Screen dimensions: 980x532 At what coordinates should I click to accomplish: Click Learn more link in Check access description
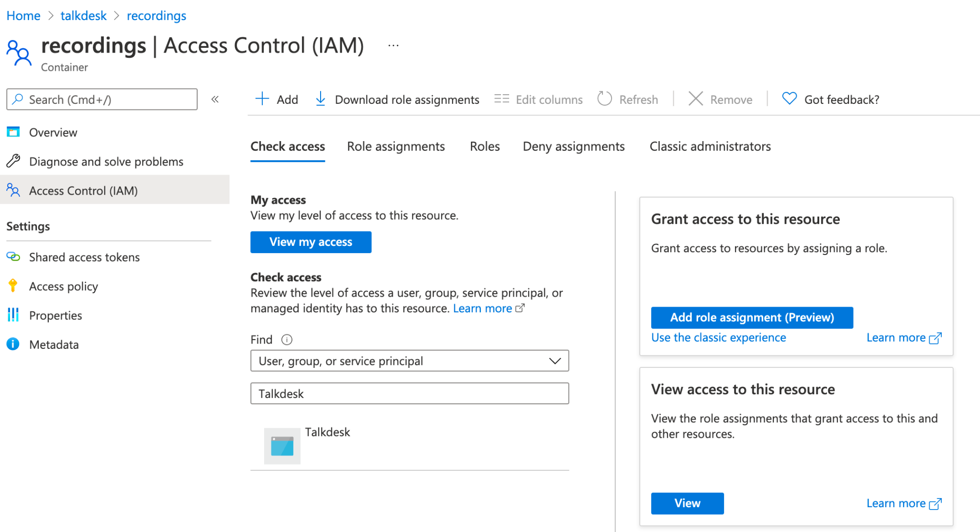point(489,309)
